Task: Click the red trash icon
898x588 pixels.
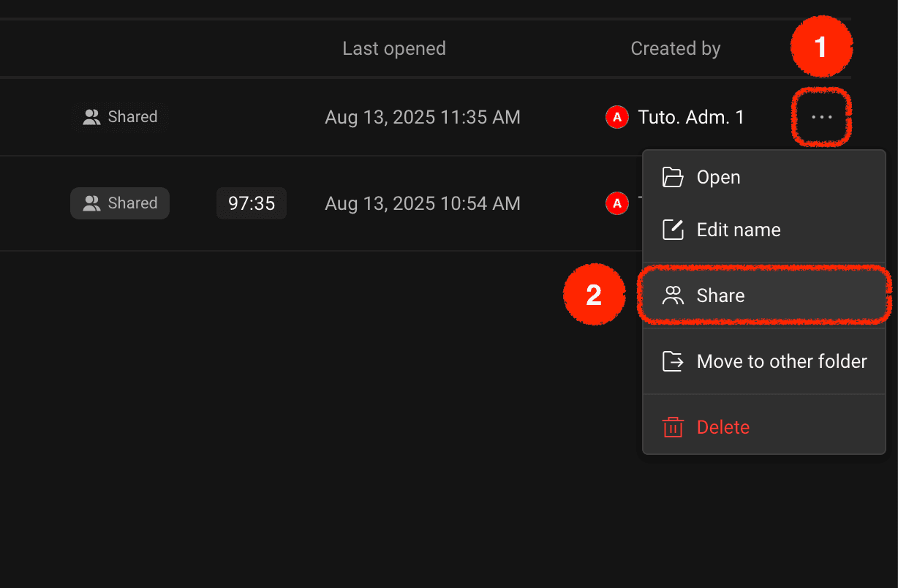Action: pos(672,427)
